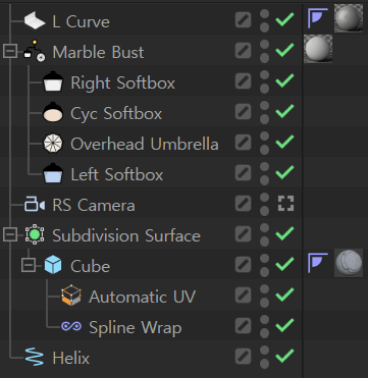Collapse the Cube children

(x=28, y=265)
